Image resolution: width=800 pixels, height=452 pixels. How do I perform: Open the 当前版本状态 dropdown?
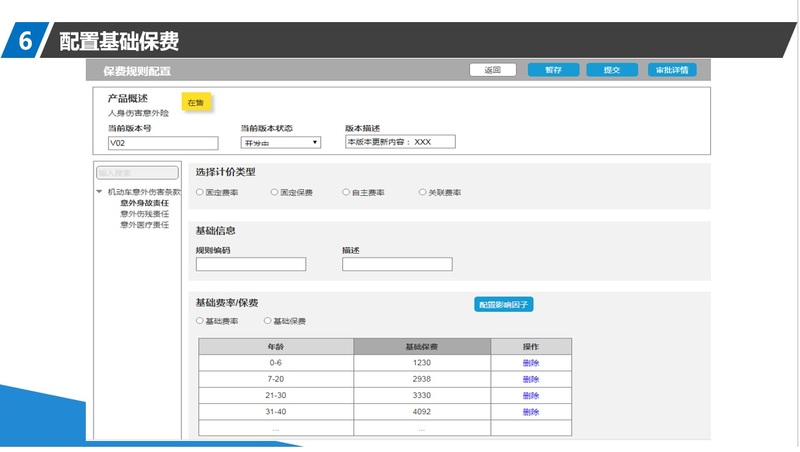click(281, 142)
